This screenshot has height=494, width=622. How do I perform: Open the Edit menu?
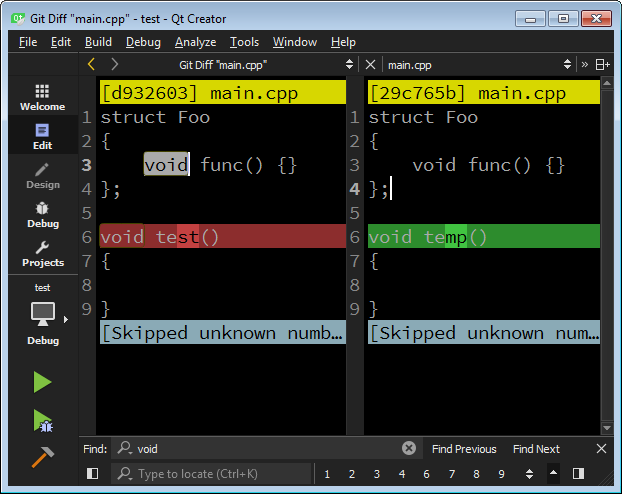tap(61, 42)
